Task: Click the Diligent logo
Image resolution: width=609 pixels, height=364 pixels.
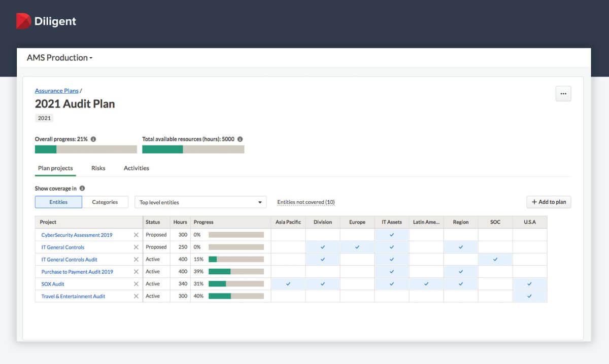Action: click(46, 21)
